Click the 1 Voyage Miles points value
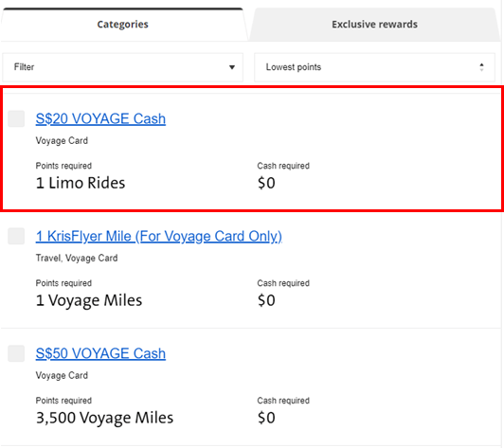The width and height of the screenshot is (504, 448). coord(89,301)
